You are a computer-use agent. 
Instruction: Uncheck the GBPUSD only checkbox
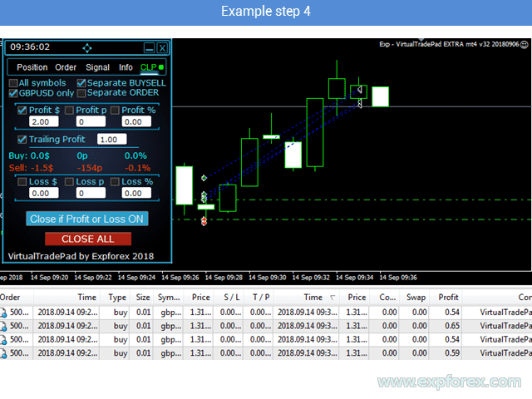[13, 93]
